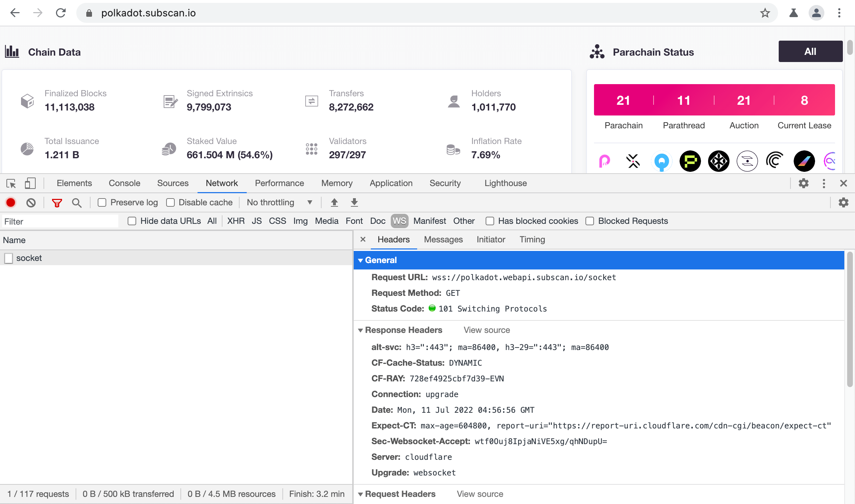This screenshot has height=504, width=855.
Task: Click the blue circular parachain logo
Action: click(662, 161)
